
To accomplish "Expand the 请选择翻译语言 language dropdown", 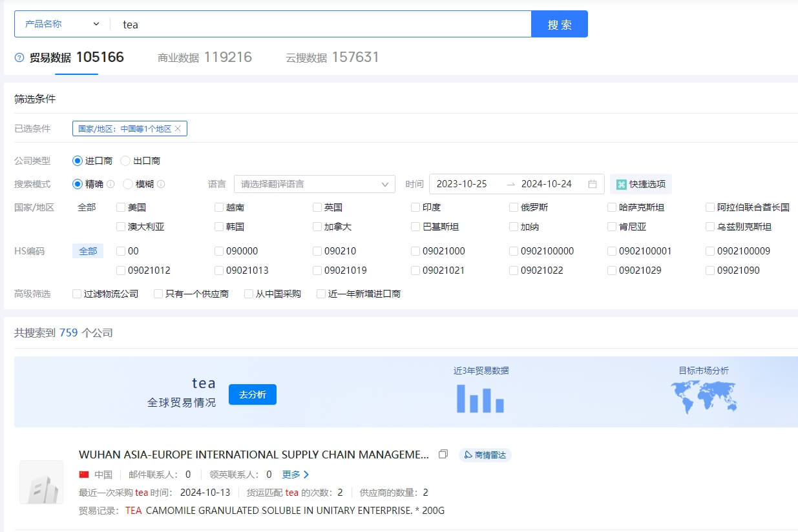I will (314, 184).
